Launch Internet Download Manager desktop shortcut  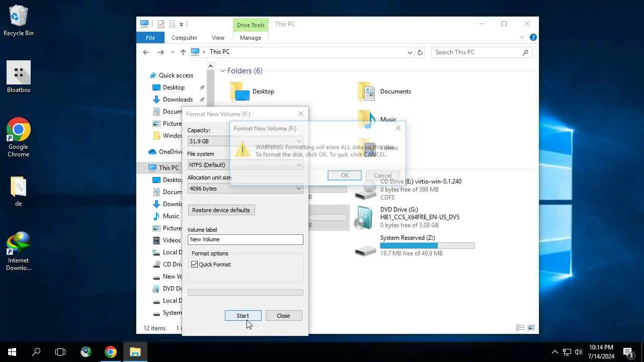tap(19, 251)
